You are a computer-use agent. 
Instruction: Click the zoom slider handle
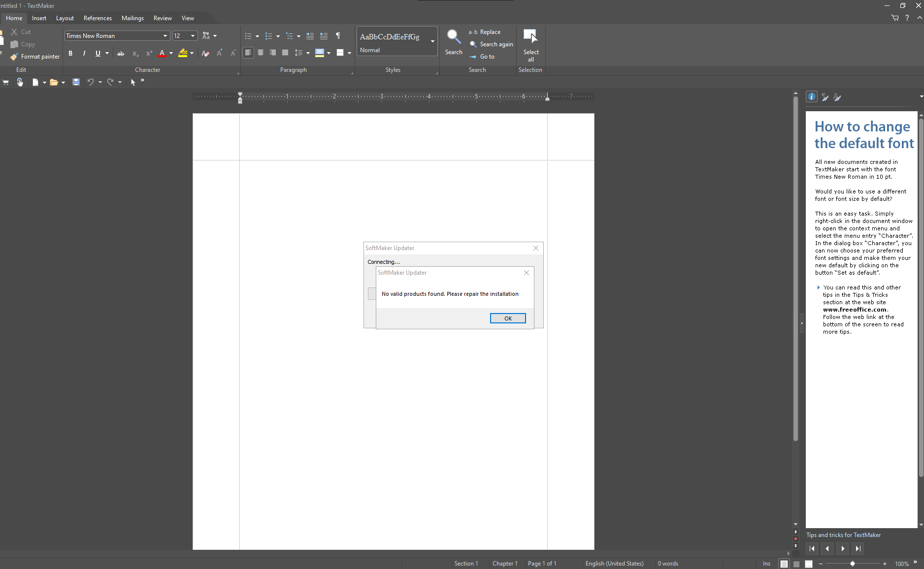853,564
